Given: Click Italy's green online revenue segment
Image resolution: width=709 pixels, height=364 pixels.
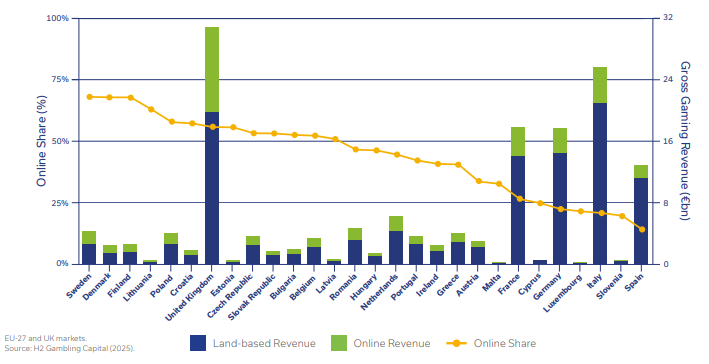Looking at the screenshot, I should (600, 85).
